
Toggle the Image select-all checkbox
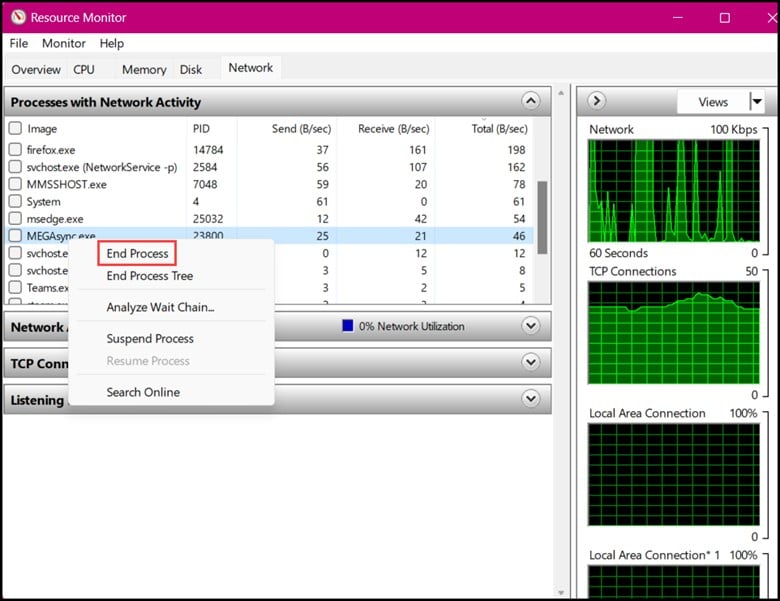coord(15,128)
